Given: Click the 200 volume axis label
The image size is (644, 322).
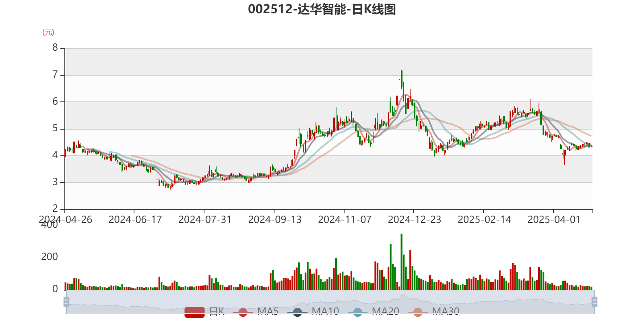Looking at the screenshot, I should pos(49,257).
